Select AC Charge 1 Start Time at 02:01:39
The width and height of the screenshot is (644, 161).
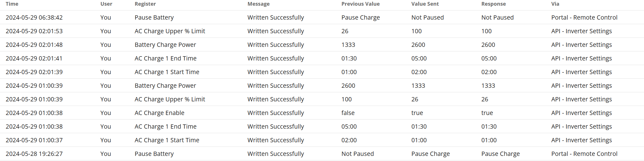tap(167, 72)
